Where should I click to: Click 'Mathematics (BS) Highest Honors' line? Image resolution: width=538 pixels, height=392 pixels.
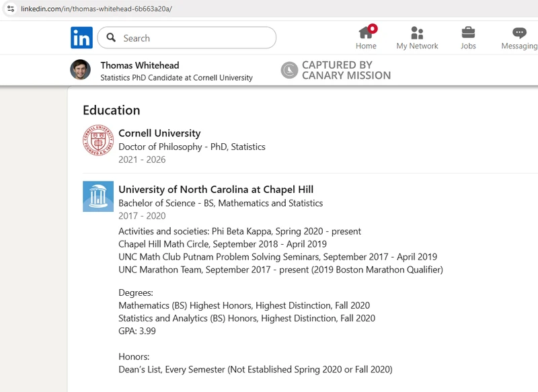point(244,305)
